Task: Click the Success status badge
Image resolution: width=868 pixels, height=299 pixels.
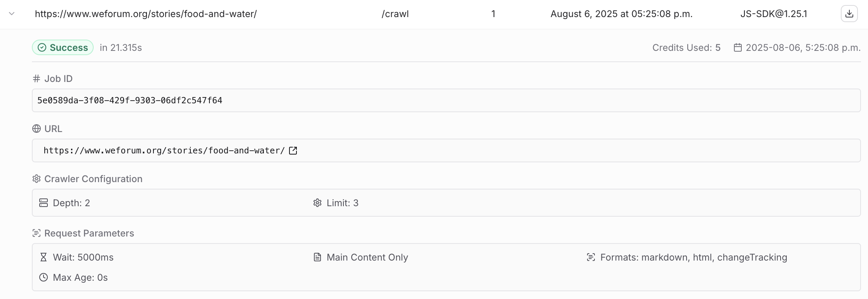Action: coord(63,47)
